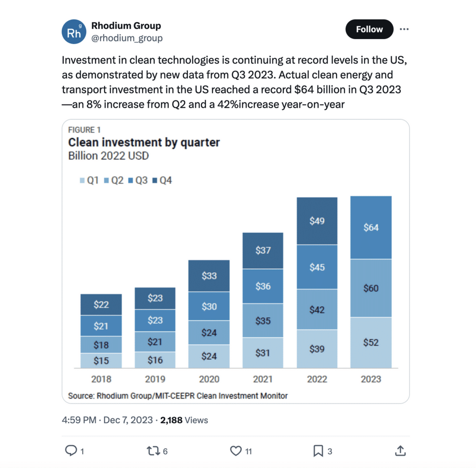Click the @rhodium_group handle

127,38
